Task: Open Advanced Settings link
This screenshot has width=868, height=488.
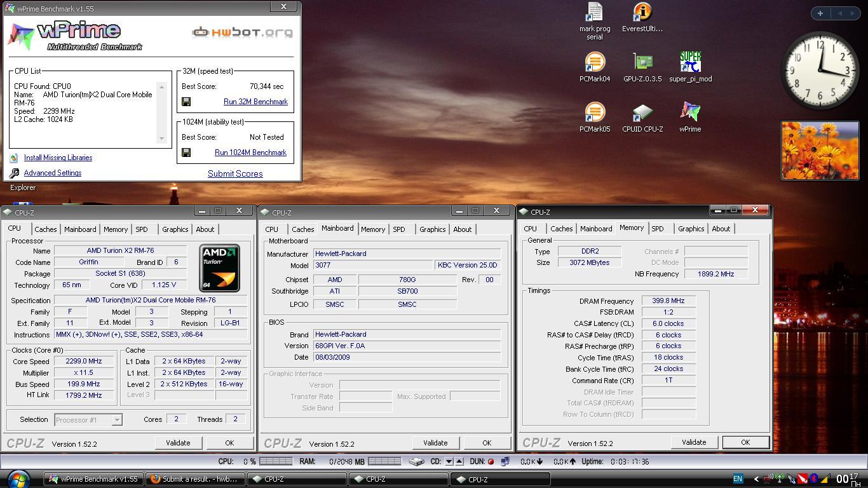Action: click(x=53, y=173)
